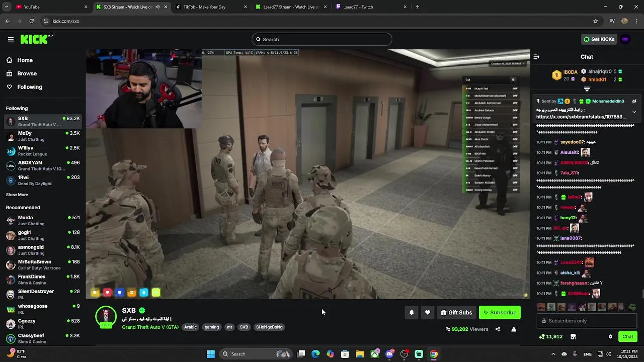Open Microsoft Edge from taskbar
This screenshot has width=644, height=362.
click(315, 354)
